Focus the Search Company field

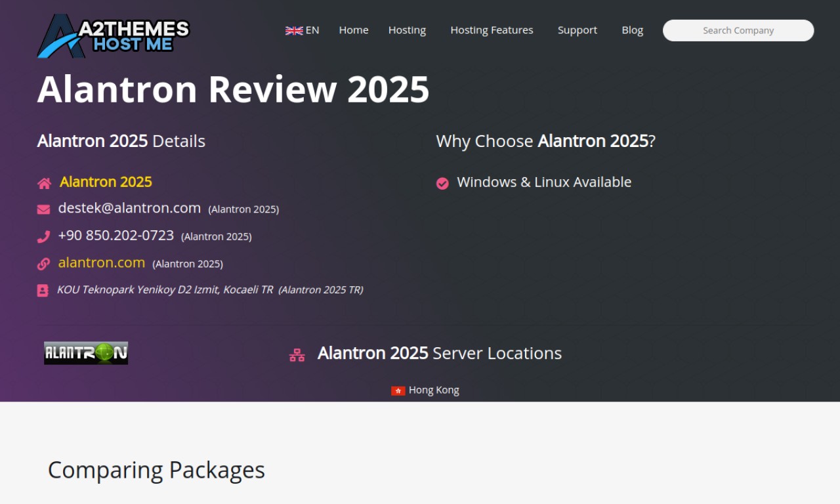pos(738,30)
